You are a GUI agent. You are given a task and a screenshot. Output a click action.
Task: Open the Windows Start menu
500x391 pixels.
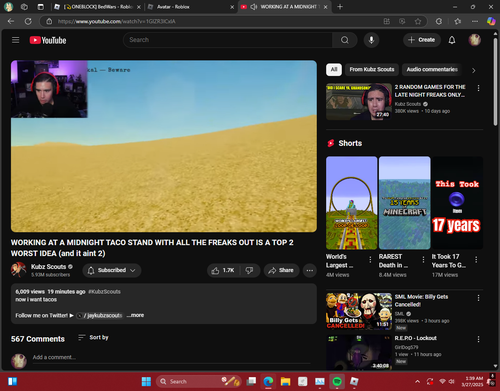146,381
